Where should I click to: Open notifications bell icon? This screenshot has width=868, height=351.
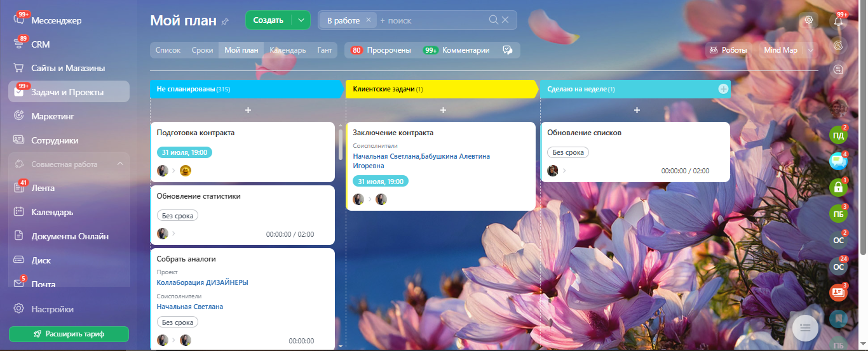[839, 20]
